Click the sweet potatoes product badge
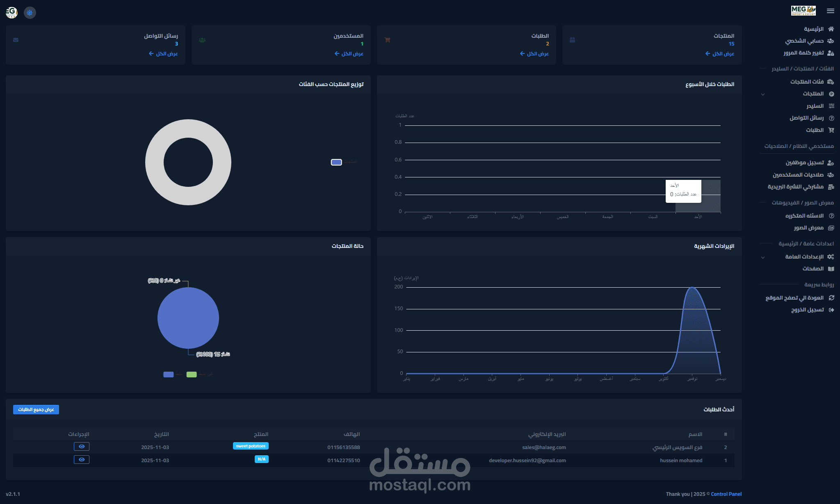 pos(251,446)
